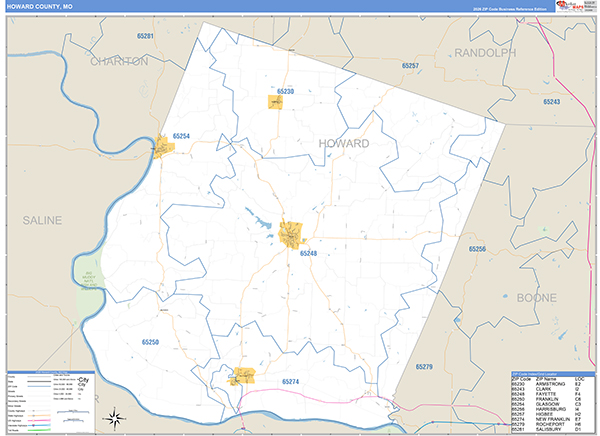Click ZIP code label 65243 on map
The height and width of the screenshot is (436, 600).
(x=552, y=102)
